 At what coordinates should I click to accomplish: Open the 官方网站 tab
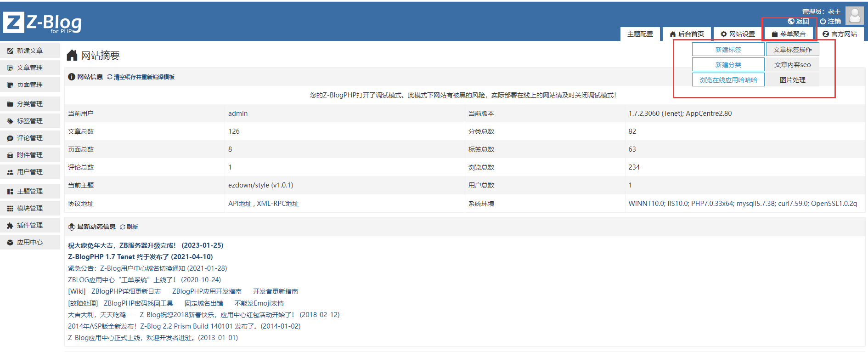(840, 34)
